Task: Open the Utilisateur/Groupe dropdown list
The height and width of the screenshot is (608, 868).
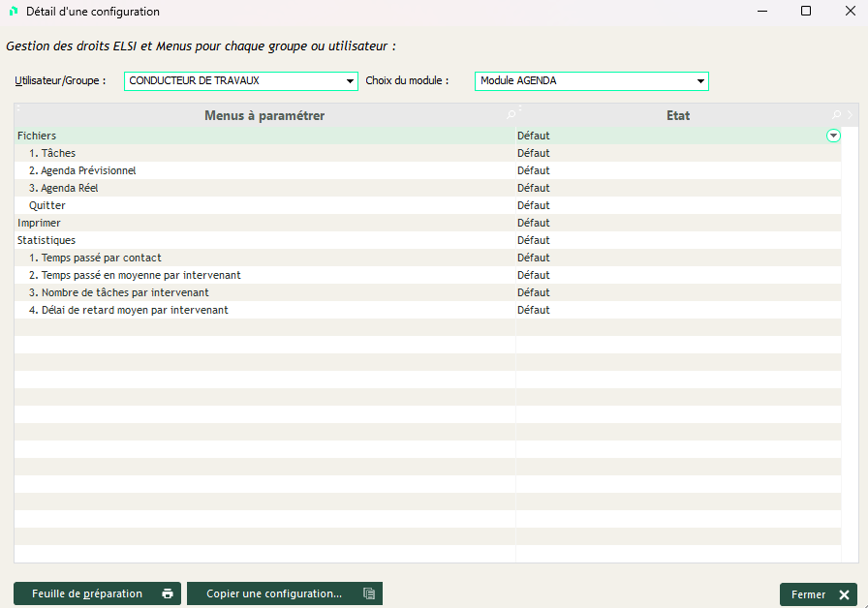Action: coord(350,81)
